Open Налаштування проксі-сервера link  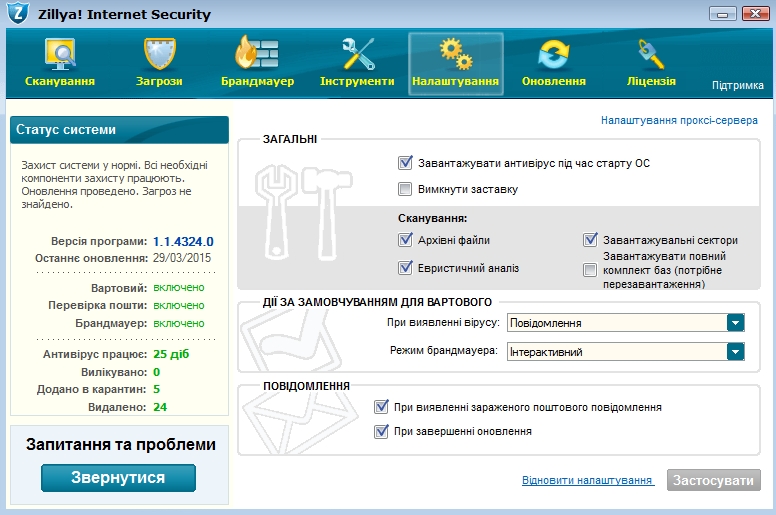pos(681,120)
